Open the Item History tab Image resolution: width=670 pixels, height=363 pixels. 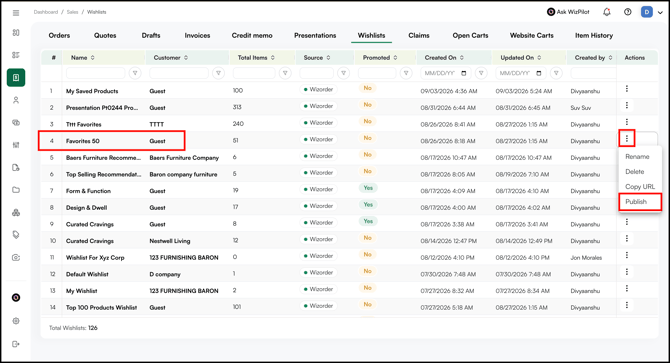click(x=594, y=35)
